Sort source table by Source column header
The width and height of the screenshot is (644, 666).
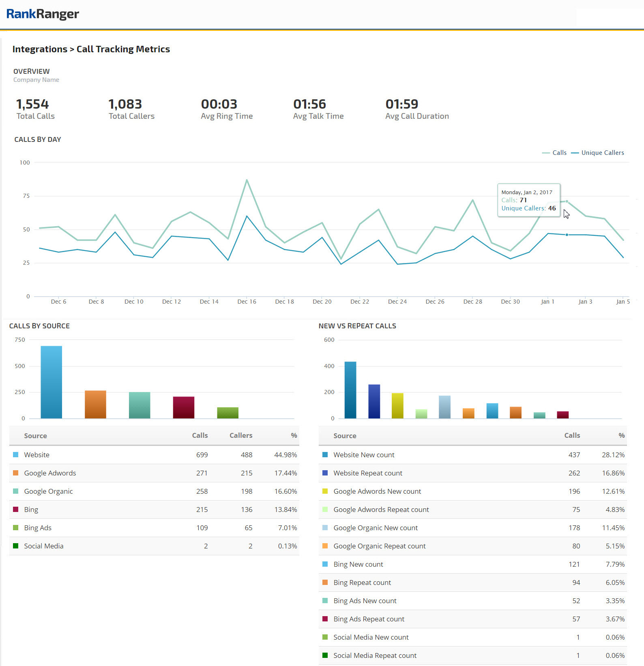coord(35,436)
